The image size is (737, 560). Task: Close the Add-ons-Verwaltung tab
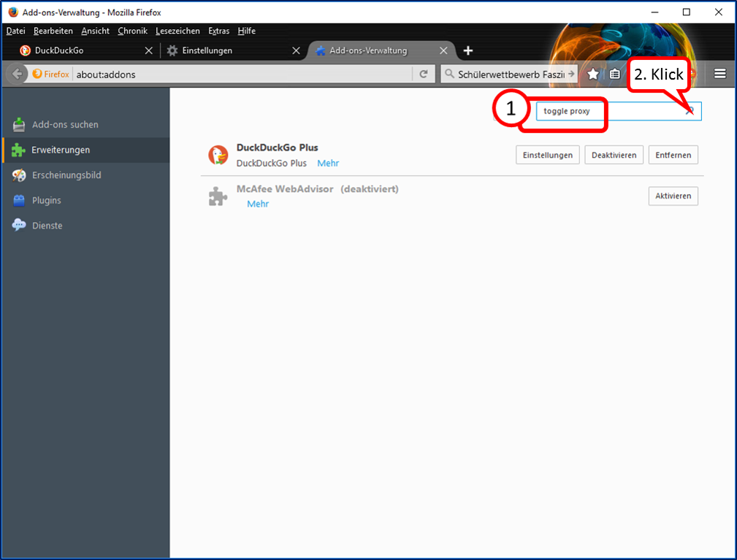click(x=443, y=50)
